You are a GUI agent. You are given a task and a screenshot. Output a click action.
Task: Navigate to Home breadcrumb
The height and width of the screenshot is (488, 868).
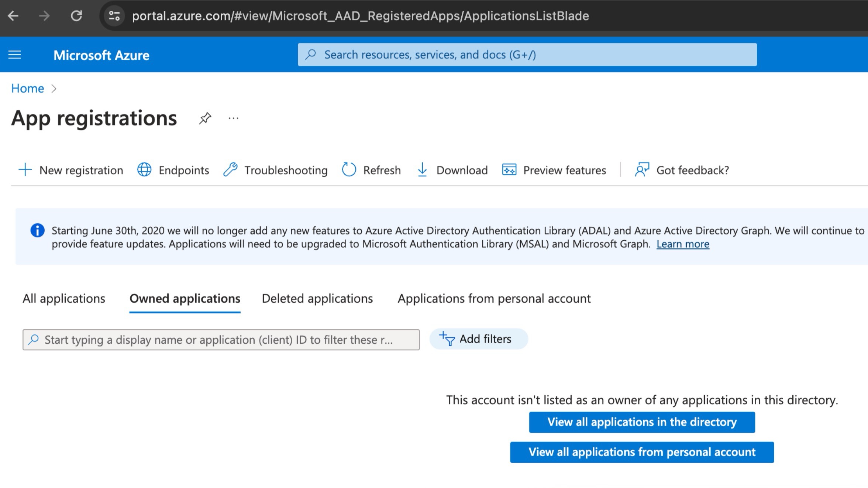click(x=28, y=88)
